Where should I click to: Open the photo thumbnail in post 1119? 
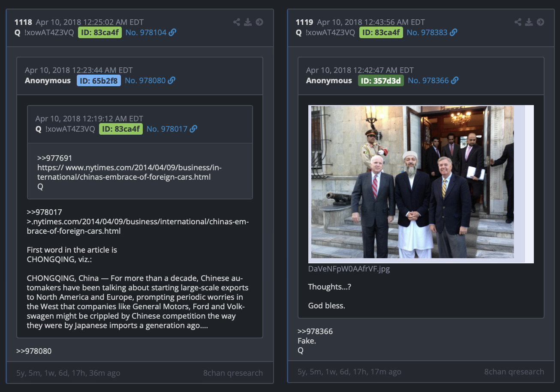point(421,184)
